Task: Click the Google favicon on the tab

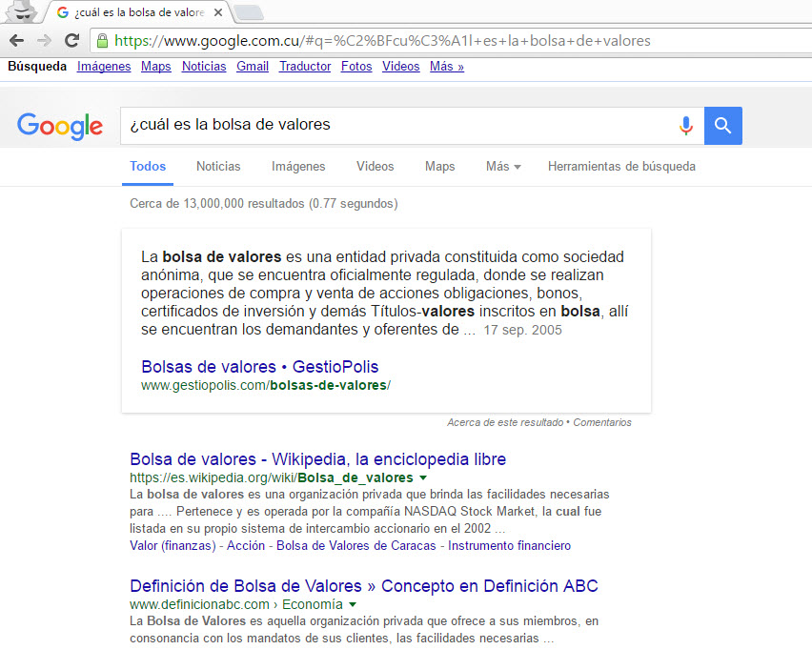Action: [63, 12]
